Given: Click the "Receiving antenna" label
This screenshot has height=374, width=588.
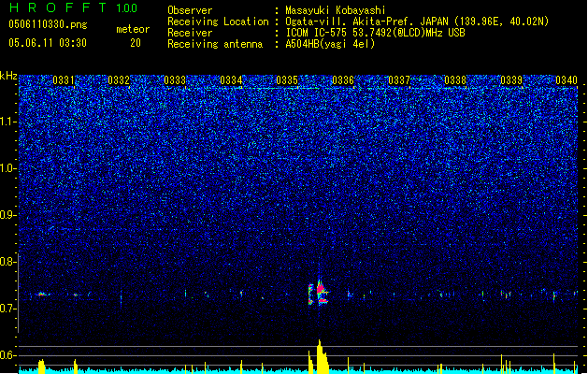Looking at the screenshot, I should (x=215, y=44).
